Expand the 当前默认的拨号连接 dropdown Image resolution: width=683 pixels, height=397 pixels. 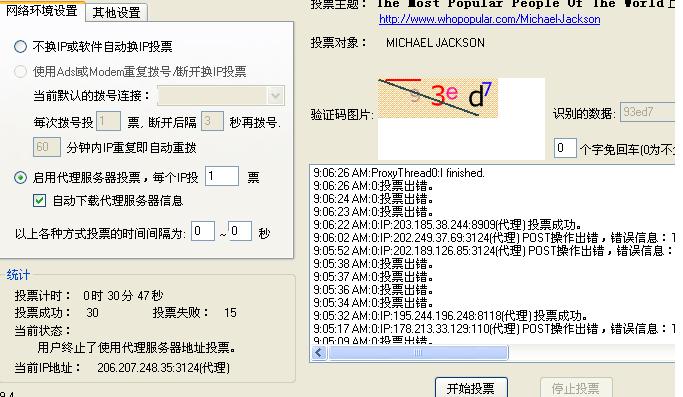point(275,95)
